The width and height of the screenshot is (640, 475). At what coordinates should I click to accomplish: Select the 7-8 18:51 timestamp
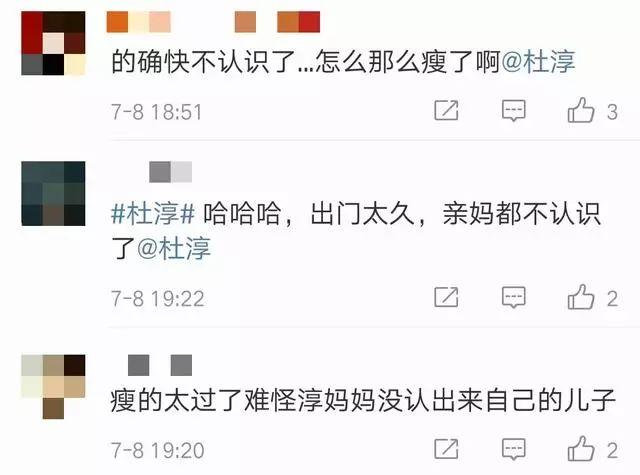[157, 112]
